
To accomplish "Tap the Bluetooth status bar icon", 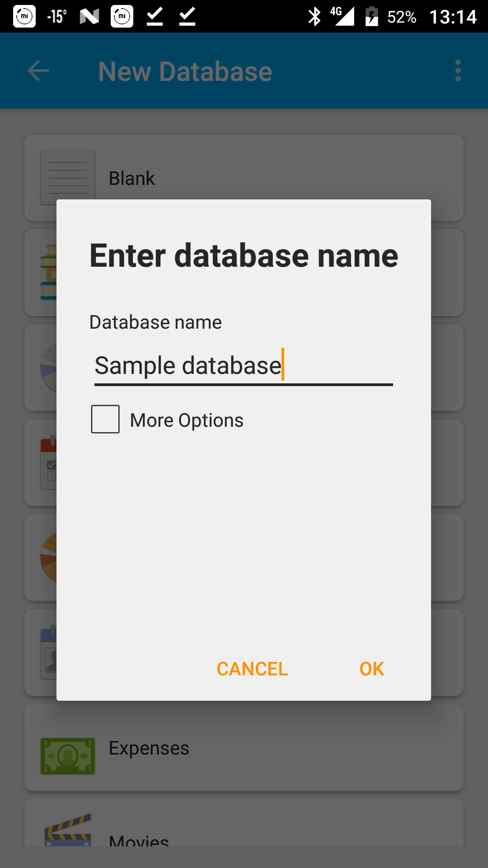I will tap(314, 17).
